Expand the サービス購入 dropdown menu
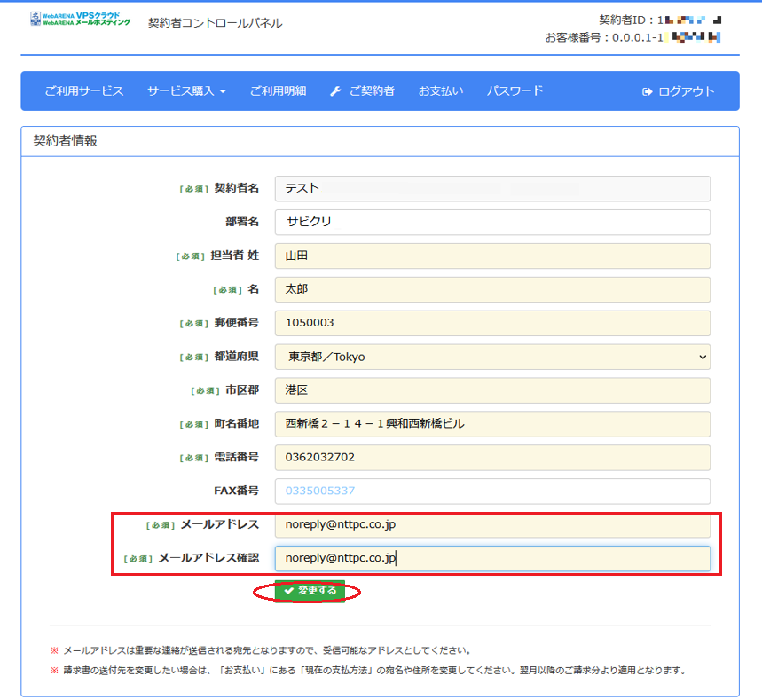 (186, 90)
